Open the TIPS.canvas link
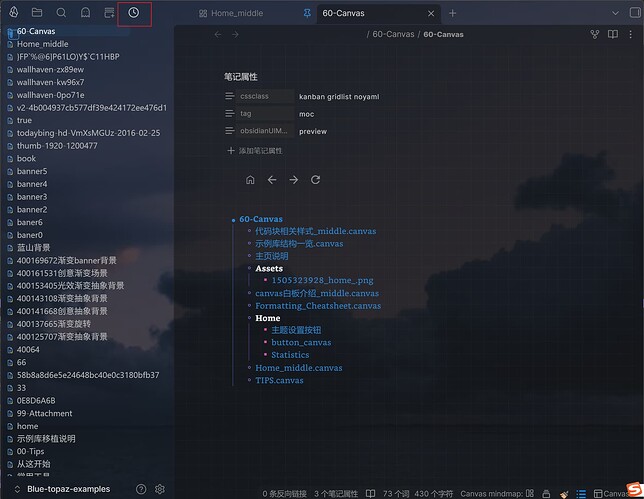Image resolution: width=644 pixels, height=499 pixels. tap(279, 381)
